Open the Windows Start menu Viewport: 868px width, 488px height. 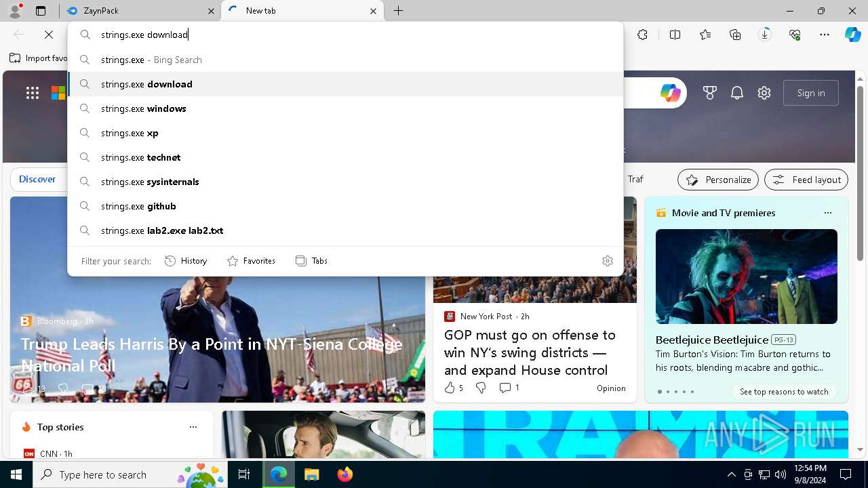(16, 474)
